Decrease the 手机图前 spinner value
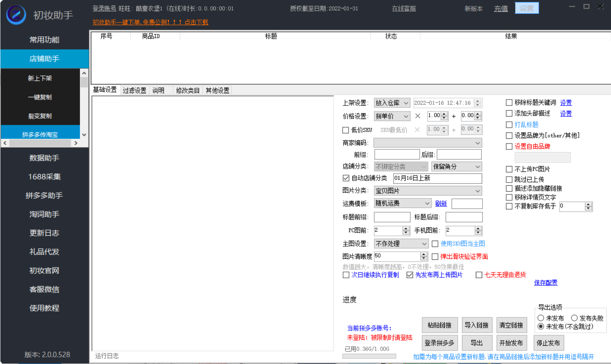611x364 pixels. click(478, 232)
